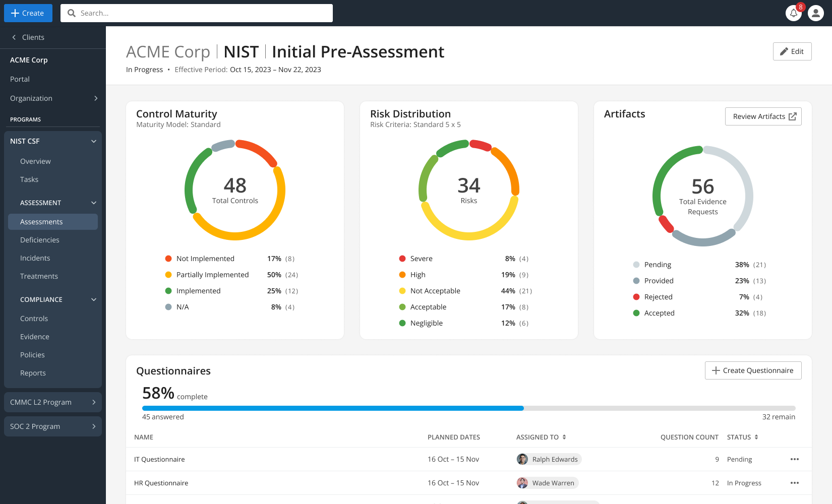832x504 pixels.
Task: Collapse the NIST CSF program
Action: [x=94, y=141]
